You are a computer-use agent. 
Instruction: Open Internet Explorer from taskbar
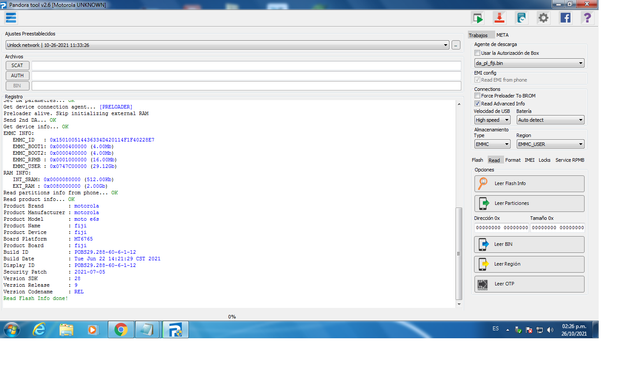pyautogui.click(x=39, y=330)
